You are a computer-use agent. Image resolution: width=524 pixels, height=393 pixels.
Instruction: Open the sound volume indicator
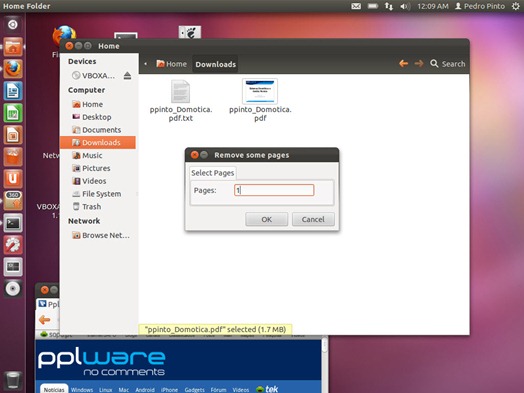405,6
